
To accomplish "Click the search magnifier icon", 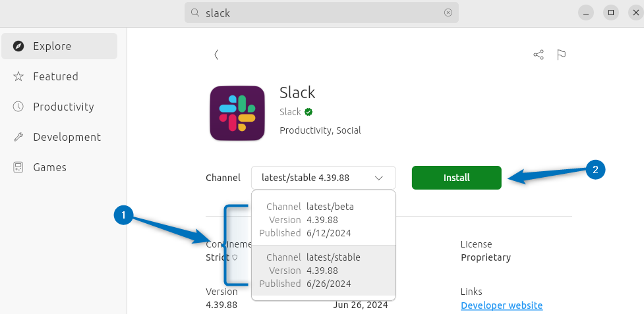I will click(195, 13).
